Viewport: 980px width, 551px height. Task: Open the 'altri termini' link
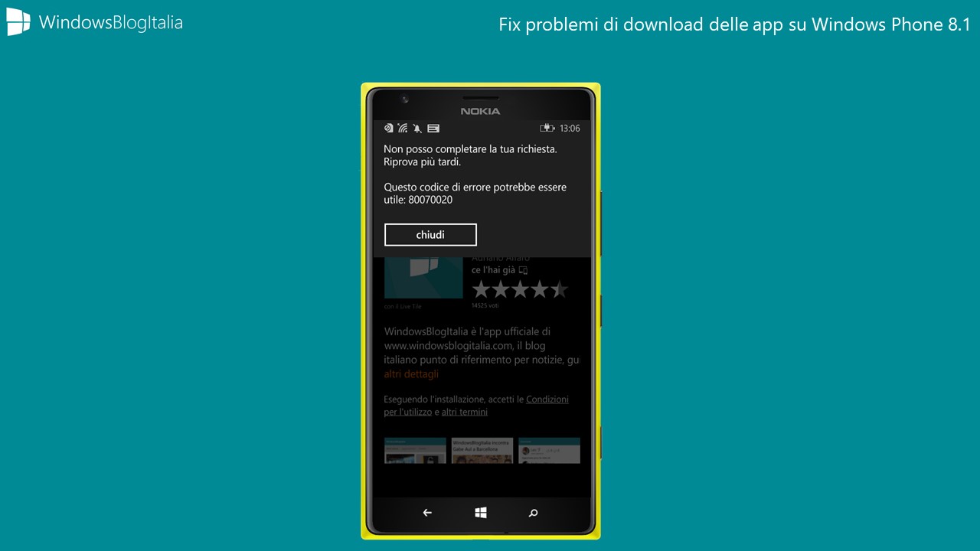pyautogui.click(x=465, y=412)
